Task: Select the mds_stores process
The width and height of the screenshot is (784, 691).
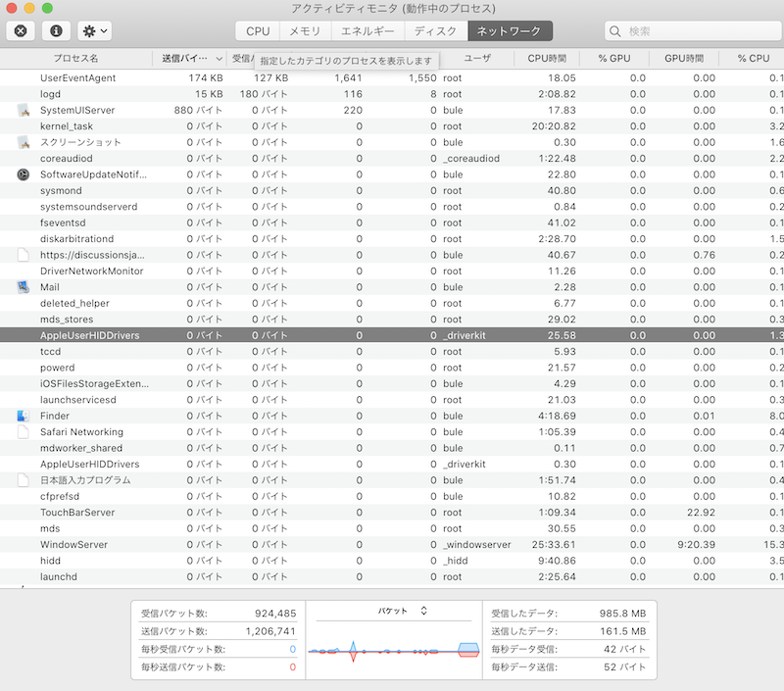Action: [x=392, y=319]
